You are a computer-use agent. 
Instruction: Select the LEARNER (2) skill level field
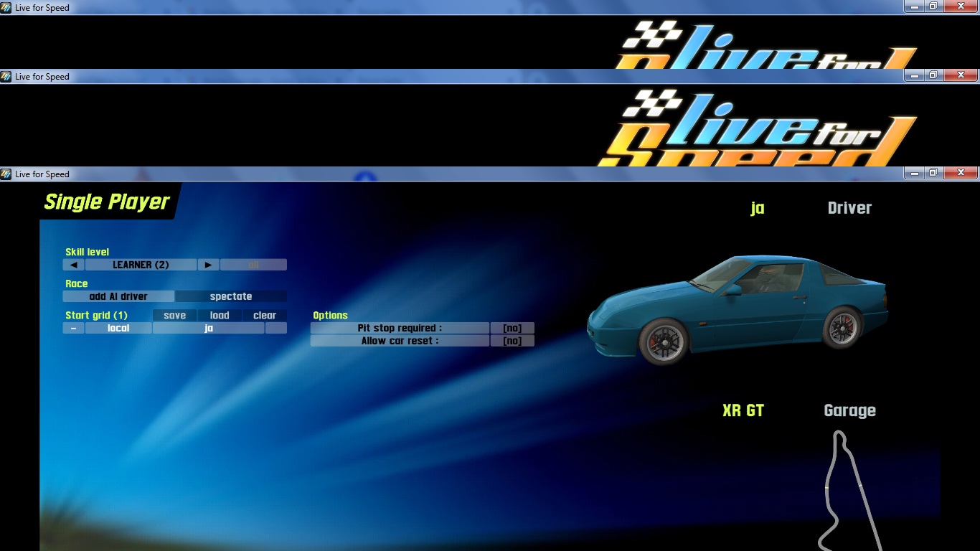pos(141,265)
